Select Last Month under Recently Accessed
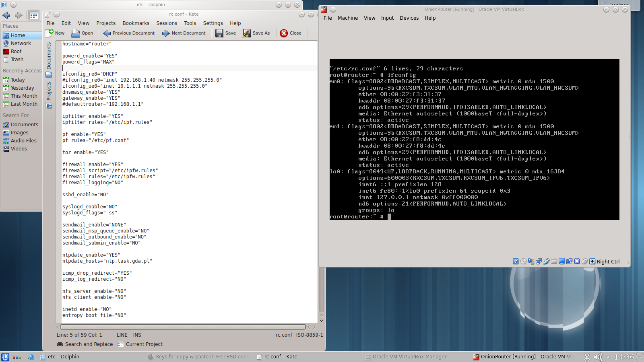 pyautogui.click(x=21, y=104)
